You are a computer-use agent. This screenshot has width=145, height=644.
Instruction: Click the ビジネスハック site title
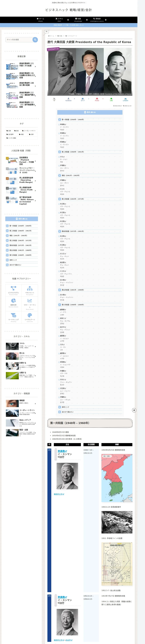(68, 10)
